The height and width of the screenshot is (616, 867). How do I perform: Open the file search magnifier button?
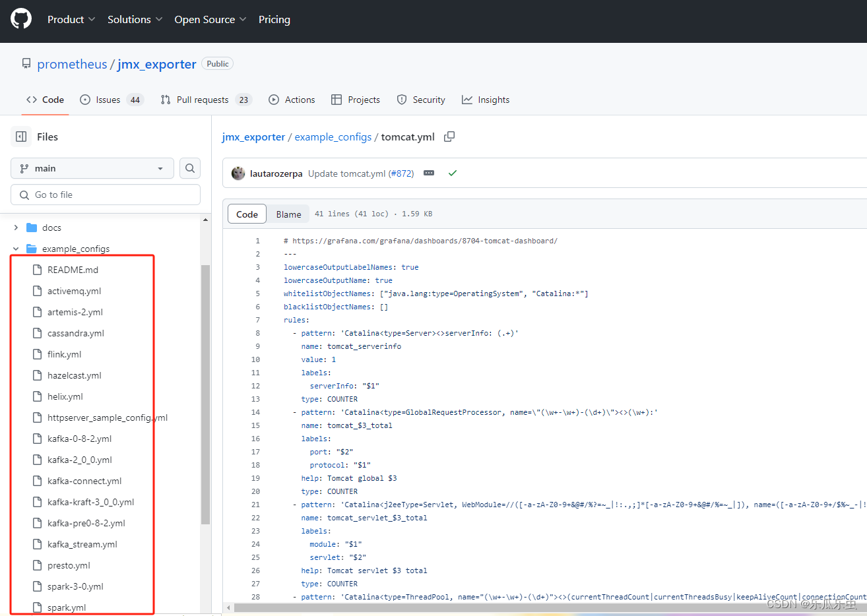(x=190, y=168)
